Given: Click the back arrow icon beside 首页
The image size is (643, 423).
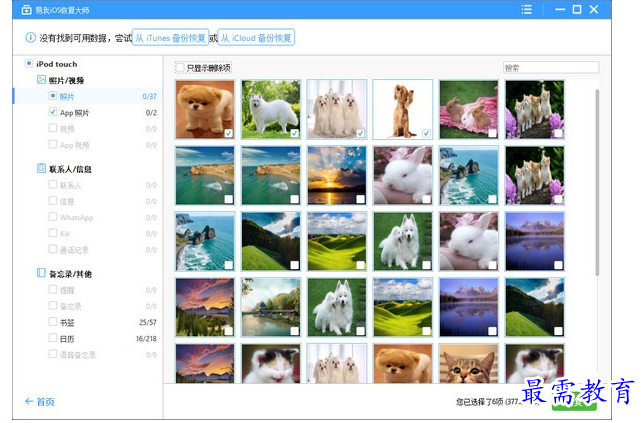Looking at the screenshot, I should point(29,401).
